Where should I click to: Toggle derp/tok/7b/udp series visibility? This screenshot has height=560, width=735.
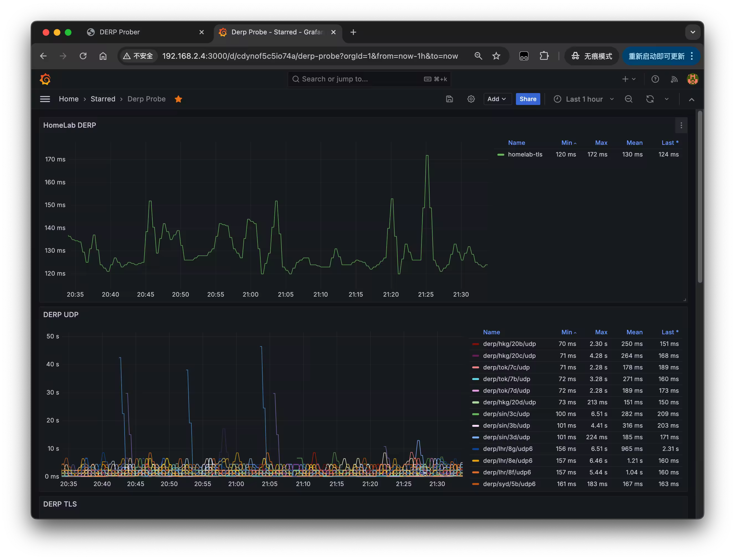click(506, 379)
